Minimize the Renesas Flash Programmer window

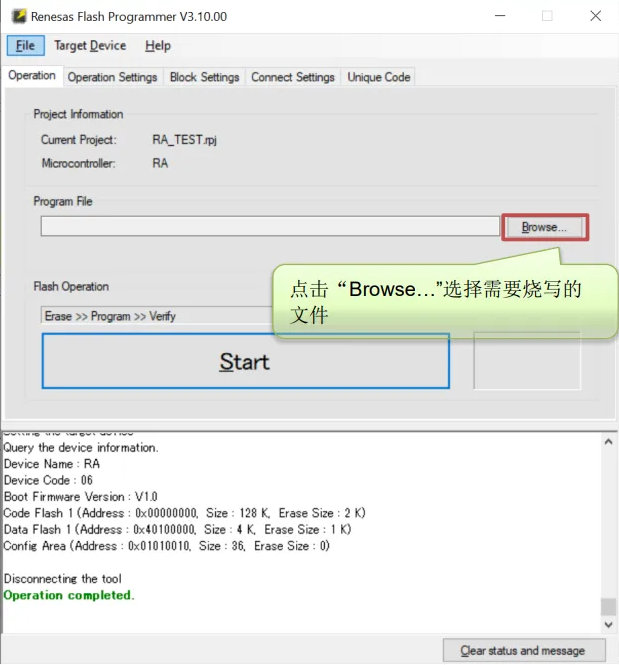(x=500, y=16)
